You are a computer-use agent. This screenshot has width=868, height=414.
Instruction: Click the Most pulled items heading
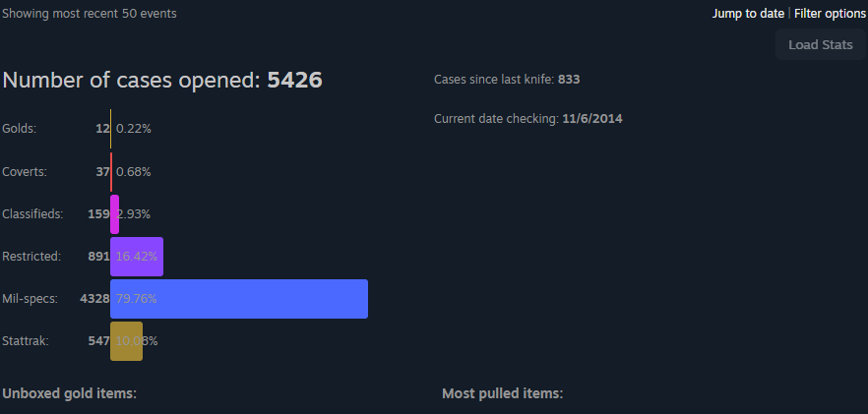(x=502, y=394)
